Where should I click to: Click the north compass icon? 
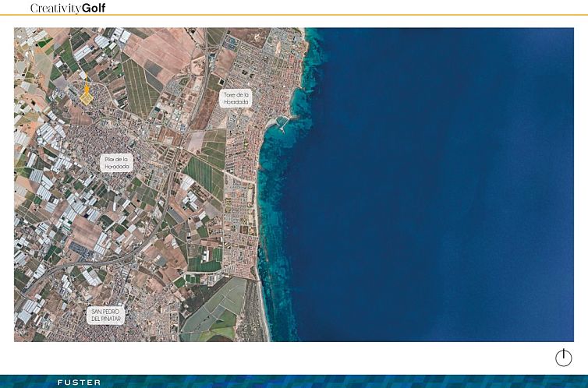(x=563, y=358)
